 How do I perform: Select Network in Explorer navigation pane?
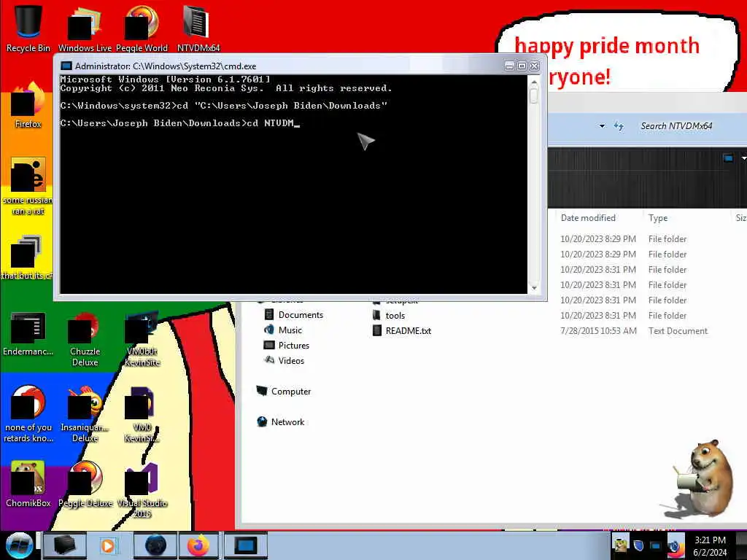coord(281,421)
